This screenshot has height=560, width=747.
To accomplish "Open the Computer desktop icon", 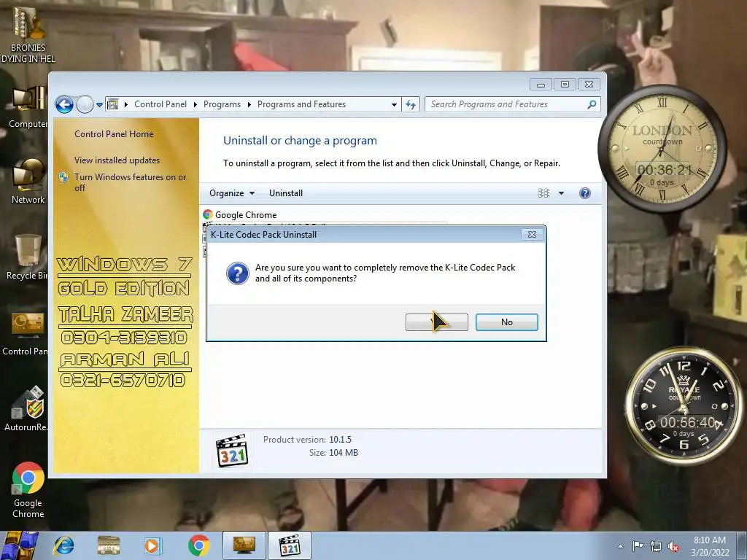I will (x=28, y=107).
